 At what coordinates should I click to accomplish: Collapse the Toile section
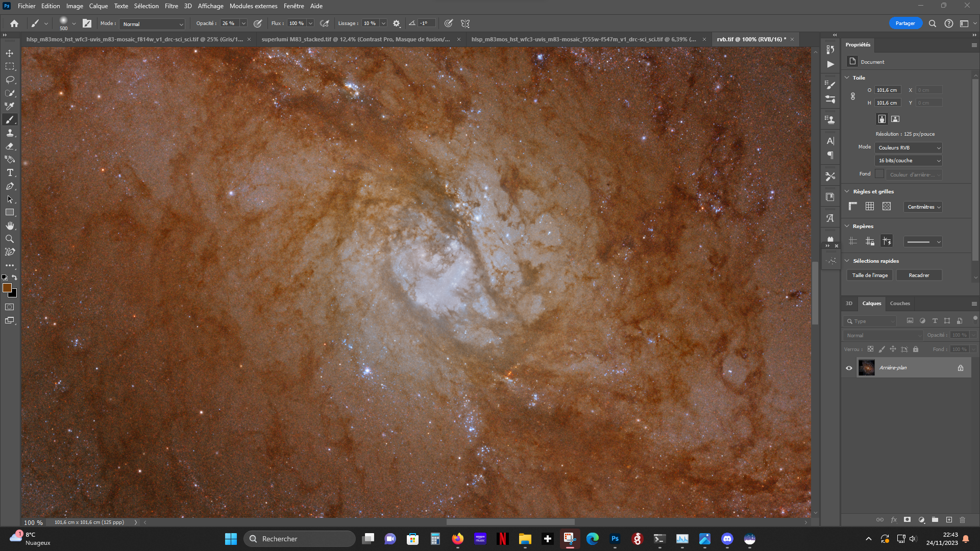point(847,78)
